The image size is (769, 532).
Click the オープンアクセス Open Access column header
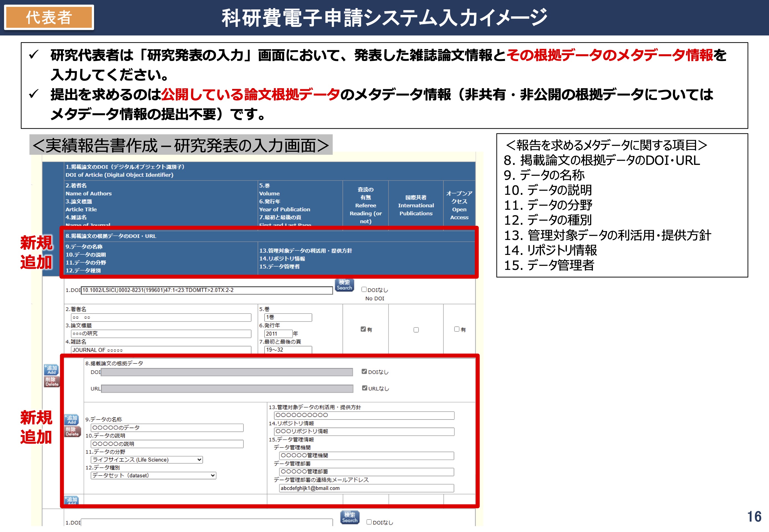[x=459, y=205]
